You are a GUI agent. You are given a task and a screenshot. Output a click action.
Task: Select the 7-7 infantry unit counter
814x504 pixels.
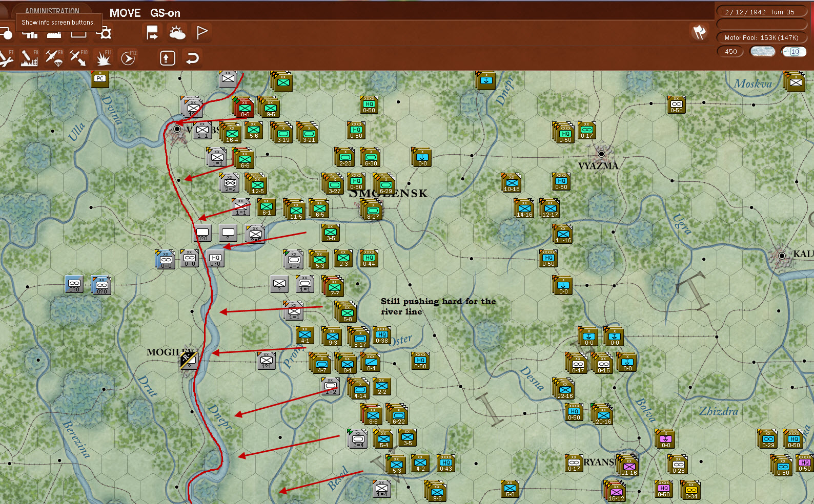click(x=334, y=287)
